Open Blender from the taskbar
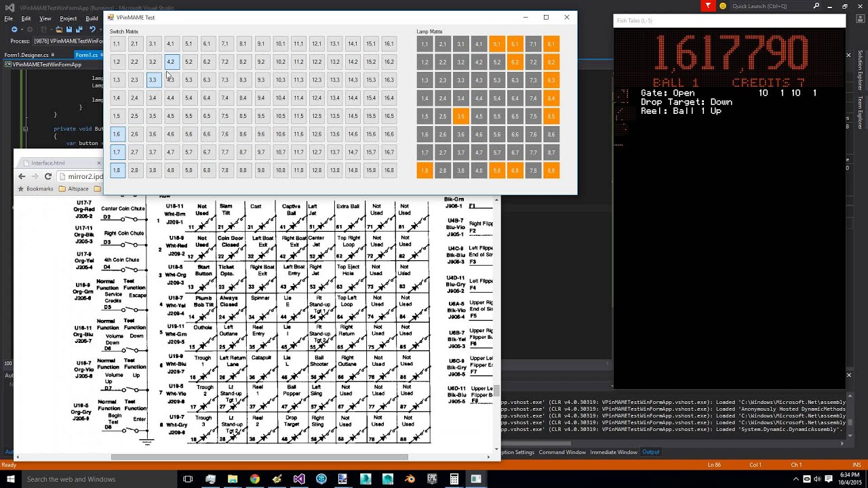This screenshot has height=488, width=868. 410,479
